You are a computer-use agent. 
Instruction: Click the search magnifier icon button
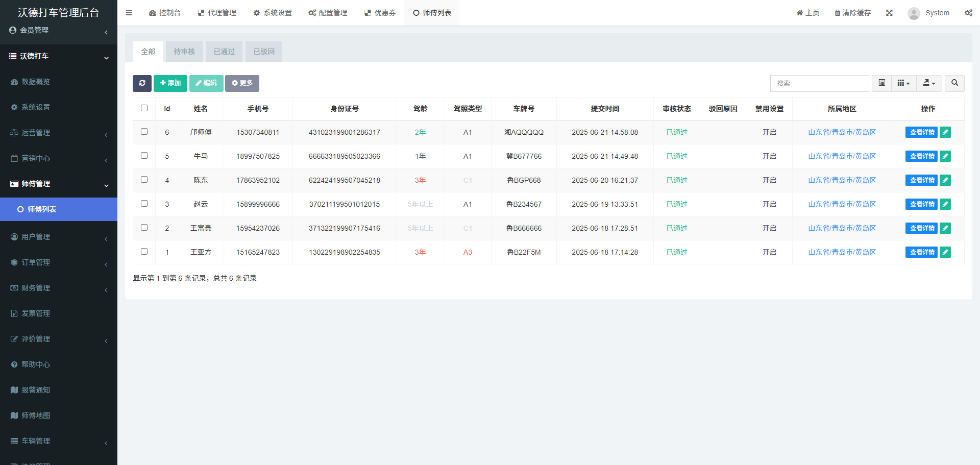click(x=954, y=83)
